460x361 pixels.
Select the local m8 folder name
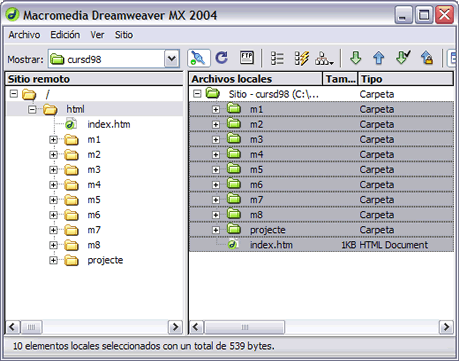point(256,215)
